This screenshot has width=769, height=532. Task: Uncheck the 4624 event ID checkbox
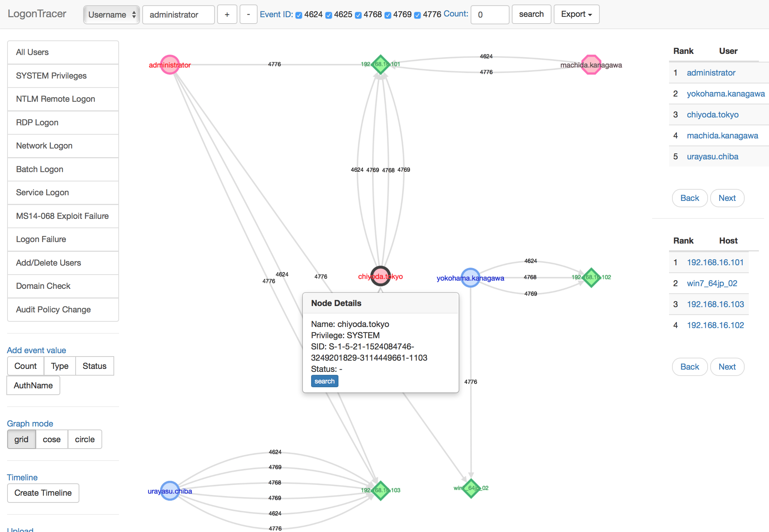pos(299,15)
